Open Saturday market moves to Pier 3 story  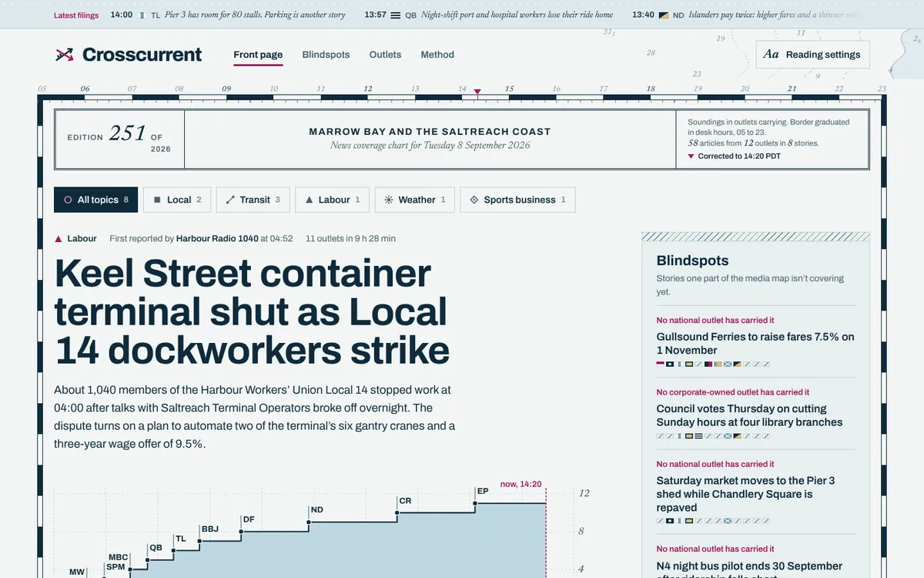click(x=745, y=494)
